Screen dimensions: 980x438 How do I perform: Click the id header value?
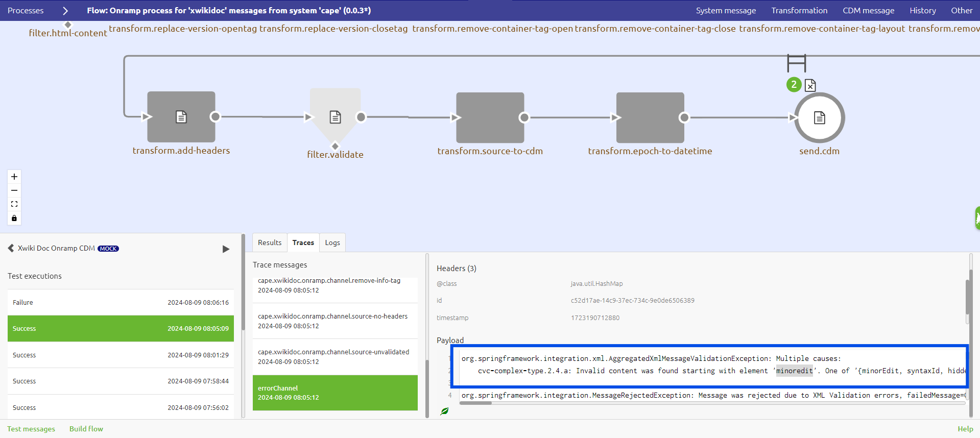(632, 301)
